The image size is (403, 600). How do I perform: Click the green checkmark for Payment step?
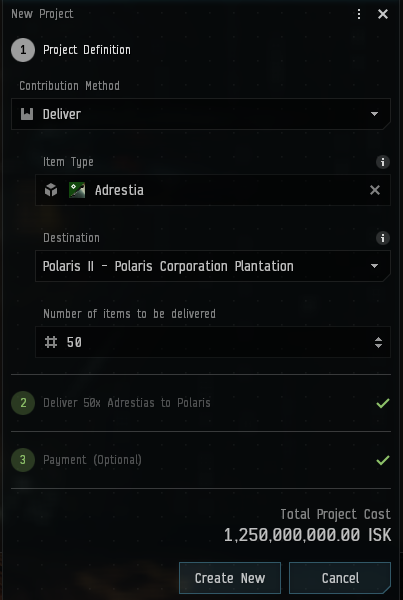point(383,460)
